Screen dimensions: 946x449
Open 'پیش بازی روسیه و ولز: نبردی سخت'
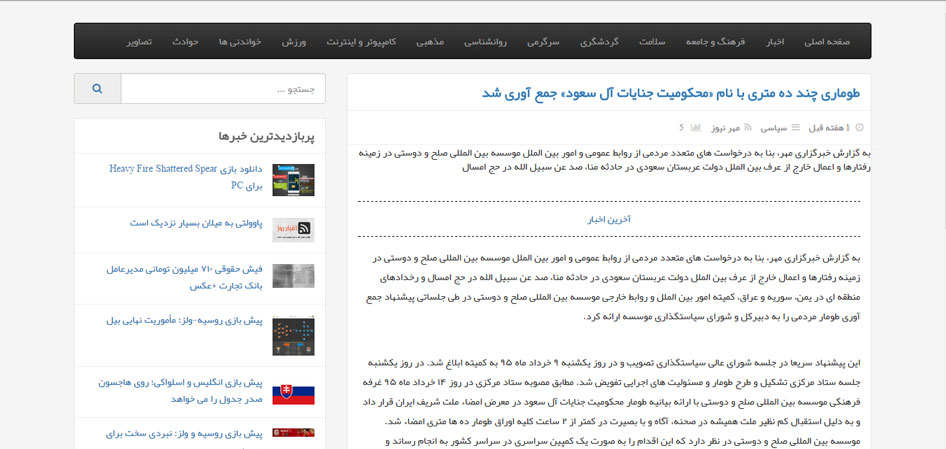pos(185,433)
